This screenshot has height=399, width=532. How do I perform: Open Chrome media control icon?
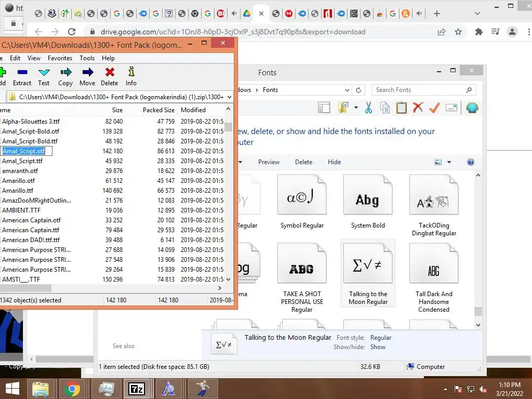495,32
